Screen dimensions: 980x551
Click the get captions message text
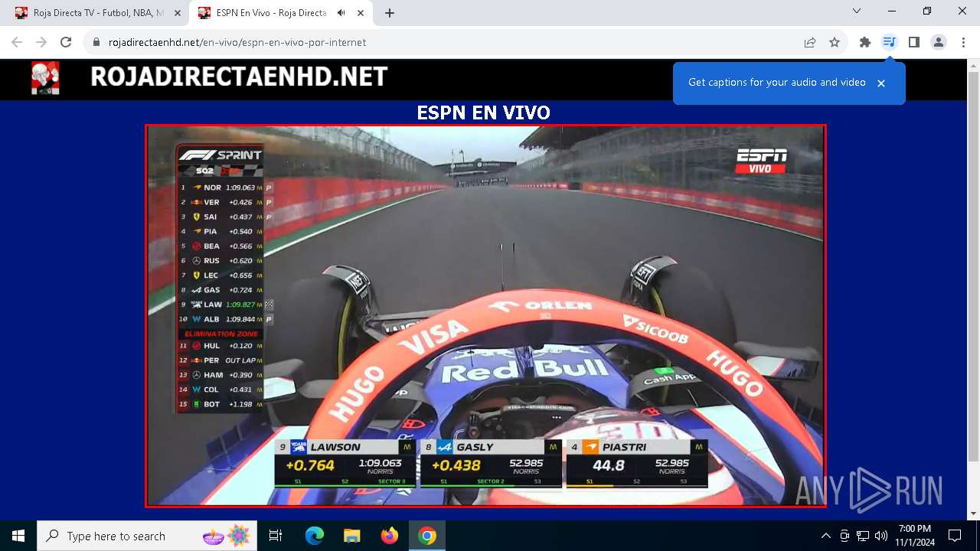776,83
